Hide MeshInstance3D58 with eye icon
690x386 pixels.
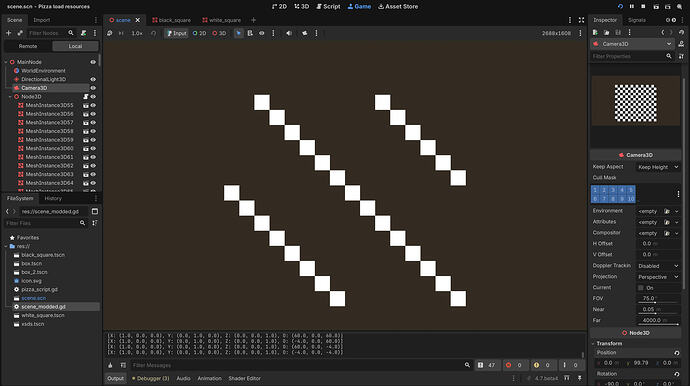tap(93, 131)
